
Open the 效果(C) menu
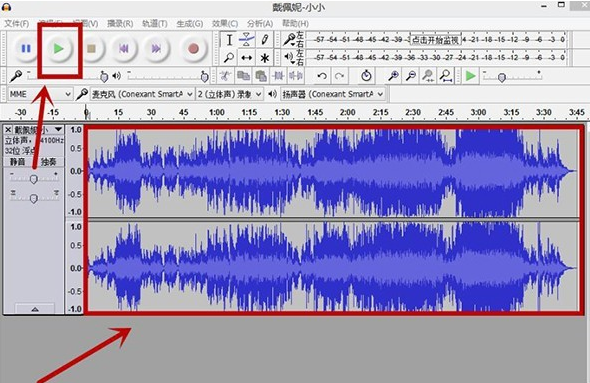(x=225, y=24)
